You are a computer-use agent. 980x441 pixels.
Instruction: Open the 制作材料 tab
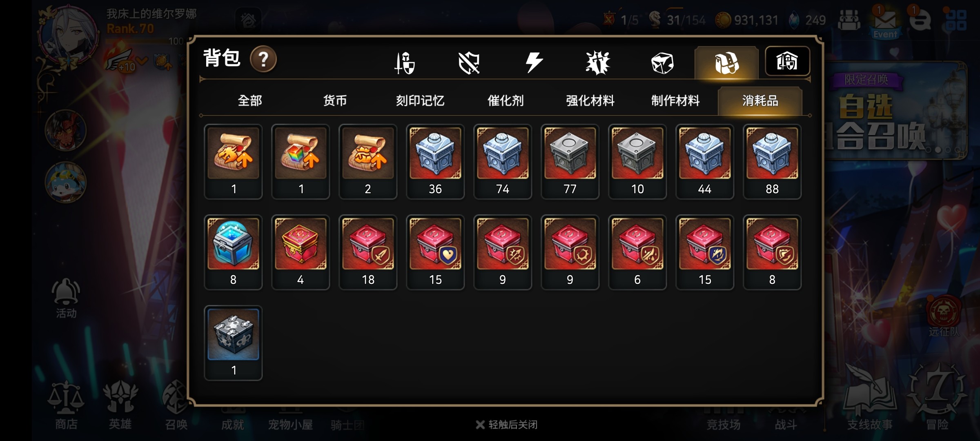[x=675, y=100]
